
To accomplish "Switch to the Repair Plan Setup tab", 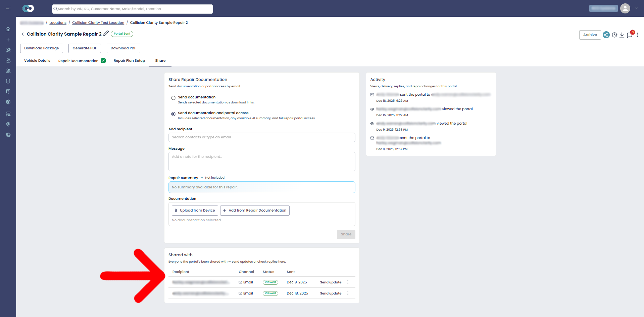I will pos(129,61).
